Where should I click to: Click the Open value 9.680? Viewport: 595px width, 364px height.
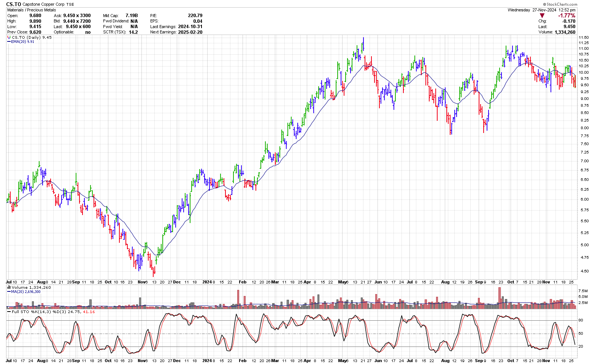click(35, 16)
